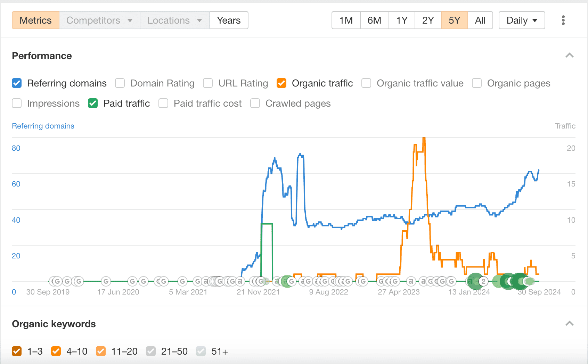Open the Locations dropdown
This screenshot has height=364, width=588.
click(x=174, y=20)
